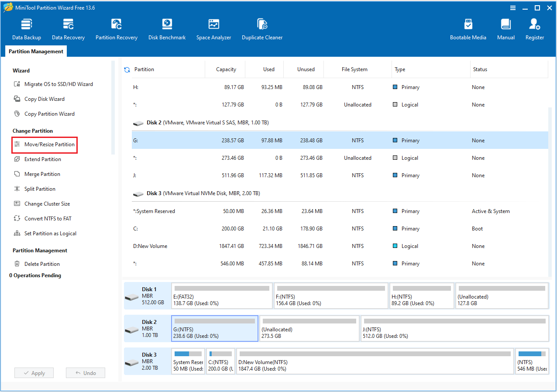Start the Migrate OS to SSD/HD Wizard
The width and height of the screenshot is (557, 392).
[x=53, y=84]
